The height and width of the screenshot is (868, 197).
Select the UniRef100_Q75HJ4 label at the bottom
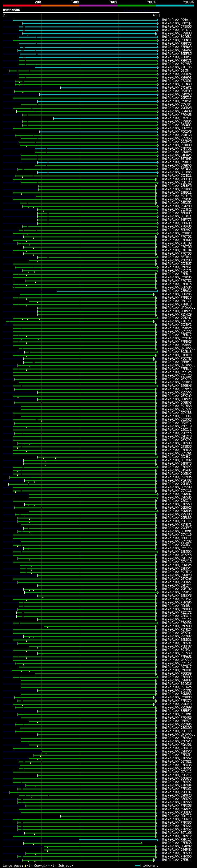(177, 860)
